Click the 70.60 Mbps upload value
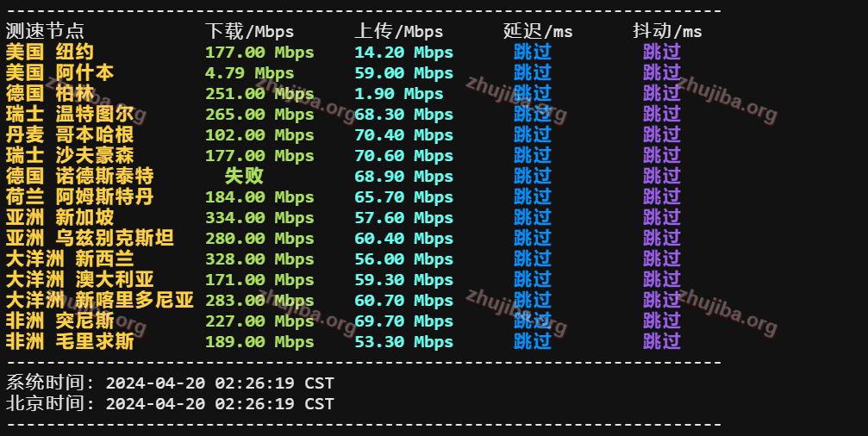The image size is (868, 436). (x=403, y=155)
